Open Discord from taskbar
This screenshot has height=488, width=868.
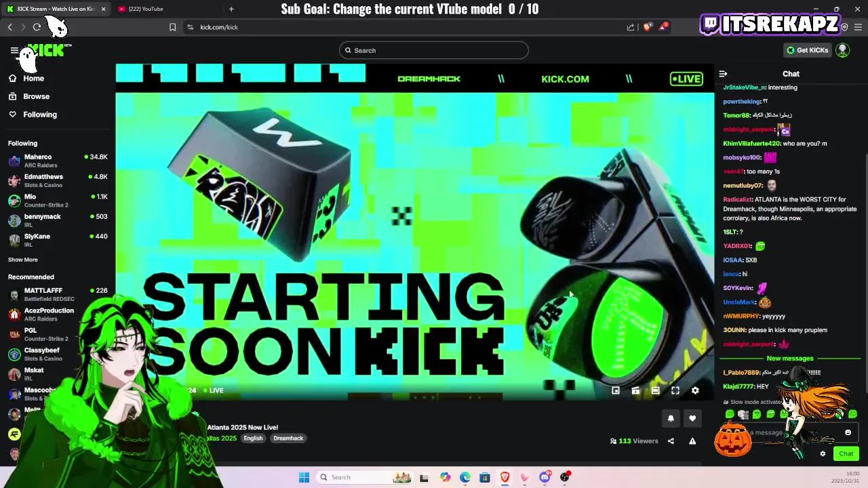click(545, 477)
